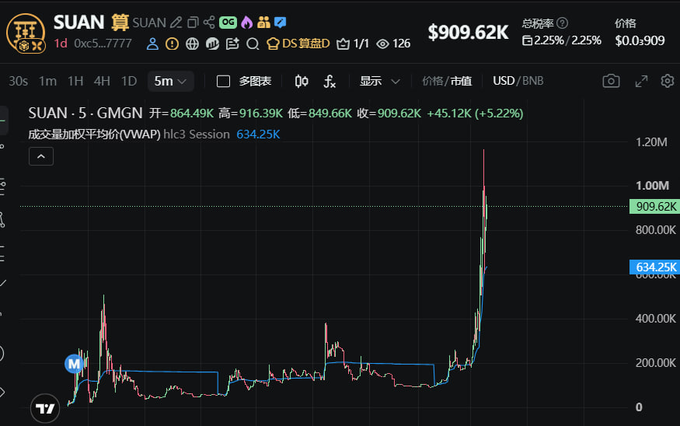Click the TradingView logo button
680x426 pixels.
click(45, 409)
